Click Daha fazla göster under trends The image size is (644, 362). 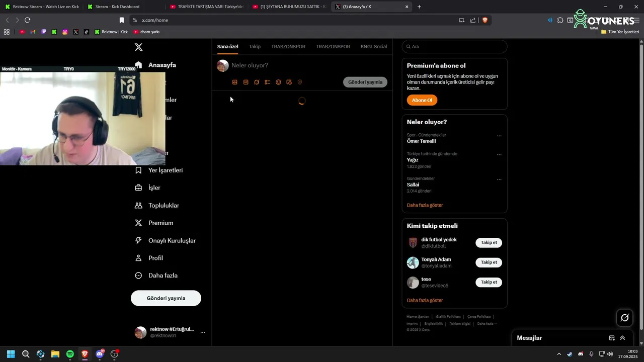click(425, 205)
